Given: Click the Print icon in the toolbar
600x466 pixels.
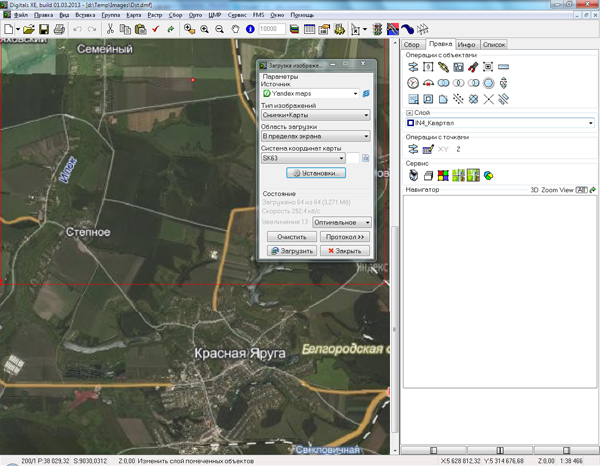Looking at the screenshot, I should click(x=59, y=30).
